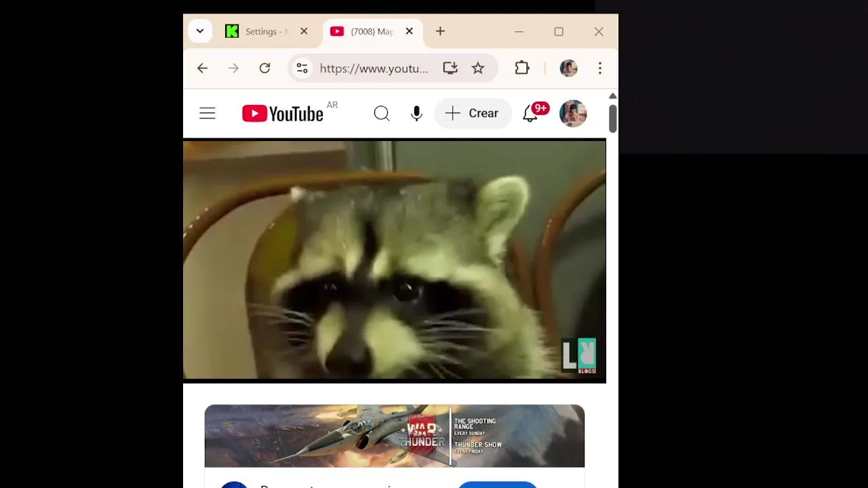
Task: Open a new browser tab
Action: point(440,31)
